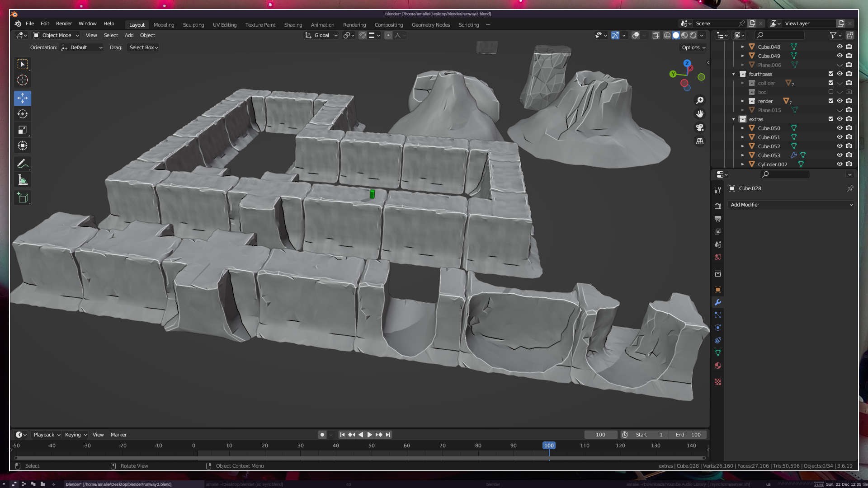This screenshot has height=488, width=868.
Task: Enable the bool collection checkbox
Action: pos(831,92)
